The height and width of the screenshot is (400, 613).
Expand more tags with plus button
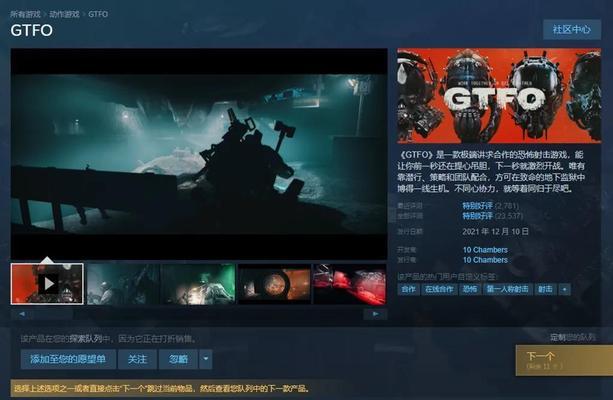coord(565,289)
